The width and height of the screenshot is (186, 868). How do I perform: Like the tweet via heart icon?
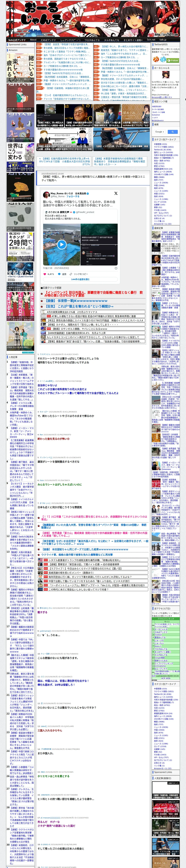pos(45,274)
